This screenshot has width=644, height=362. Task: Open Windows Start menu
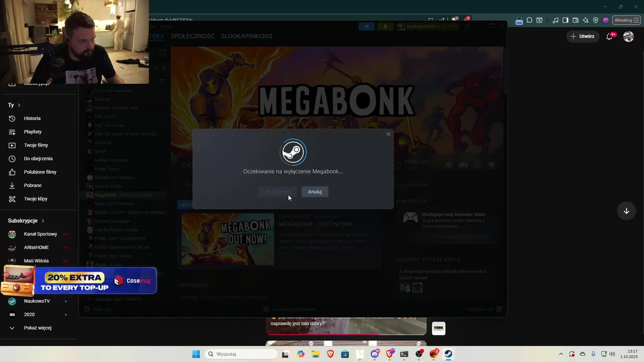[196, 354]
